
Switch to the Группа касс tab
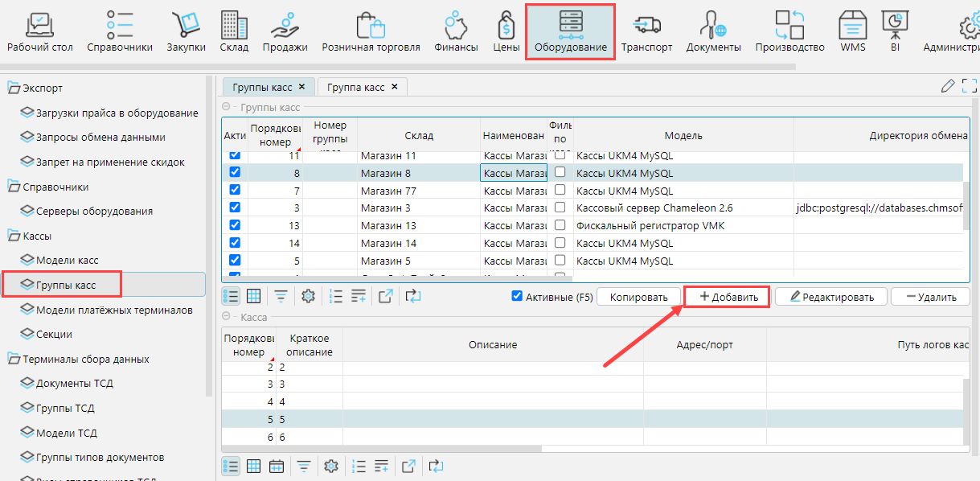(356, 87)
